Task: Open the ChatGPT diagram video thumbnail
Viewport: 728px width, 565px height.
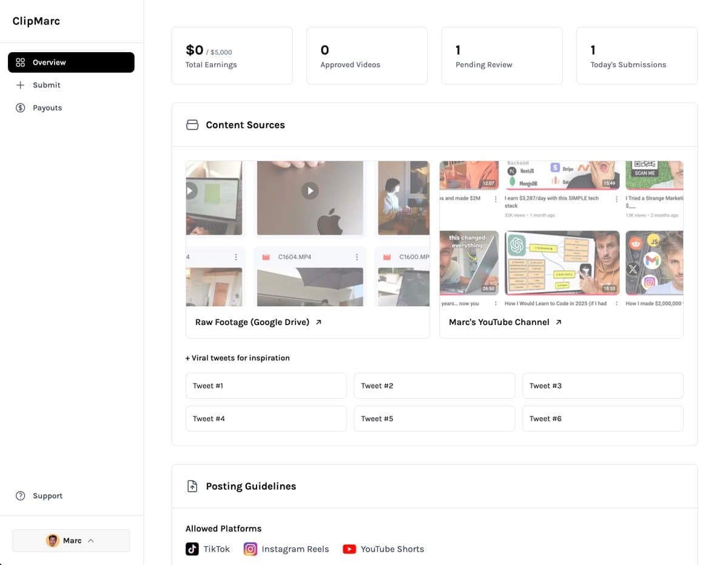Action: [562, 263]
